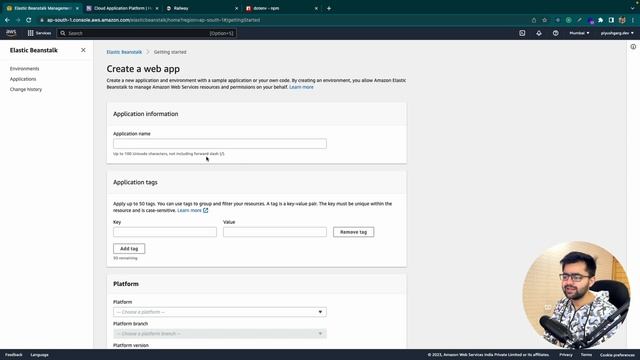Screen dimensions: 640x360
Task: Focus the Application name field
Action: click(220, 144)
